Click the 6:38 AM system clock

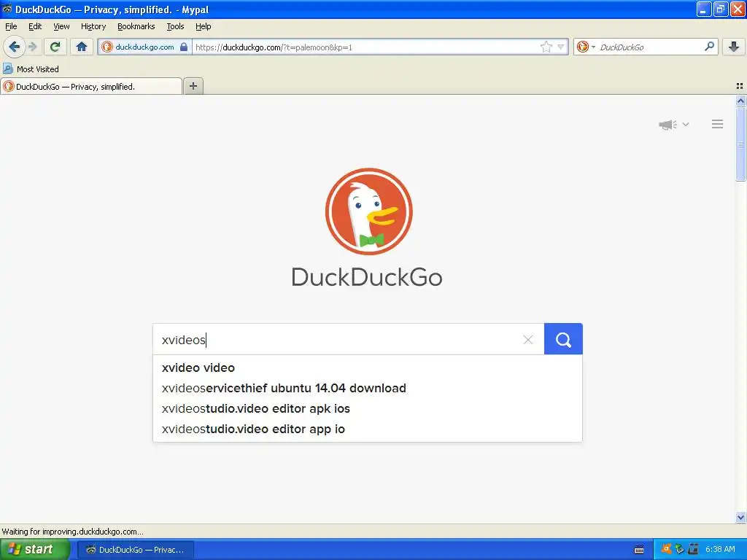pos(720,549)
